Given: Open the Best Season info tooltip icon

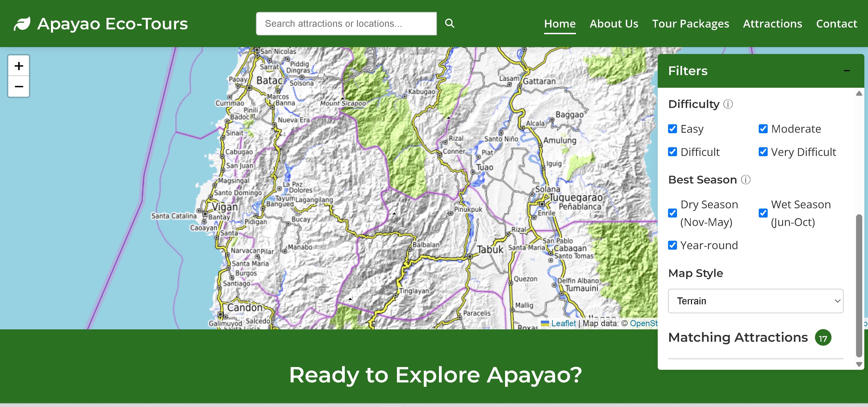Looking at the screenshot, I should [746, 180].
